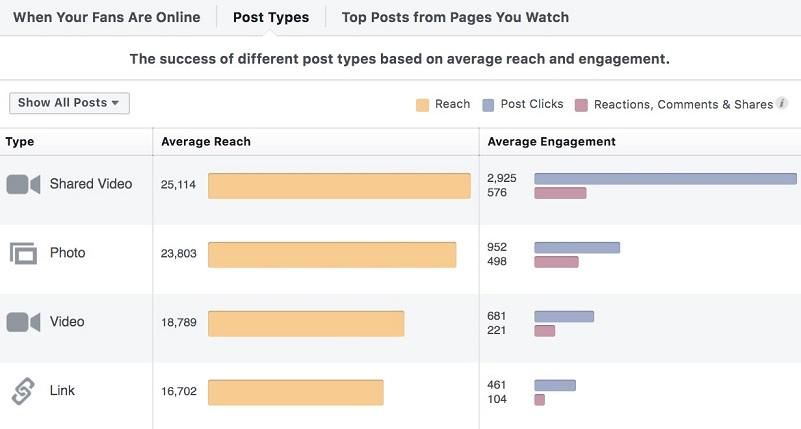Click the Shared Video camera icon
The image size is (801, 429).
[23, 184]
